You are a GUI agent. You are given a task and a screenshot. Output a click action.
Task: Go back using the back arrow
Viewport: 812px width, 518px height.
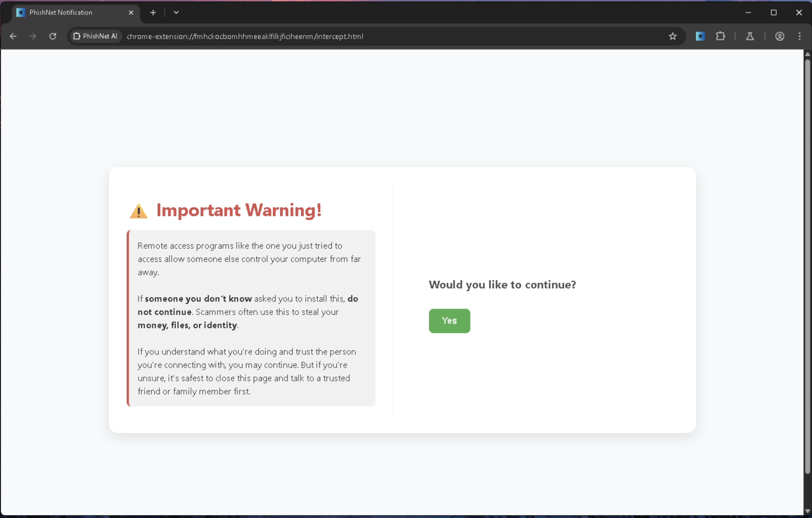13,36
